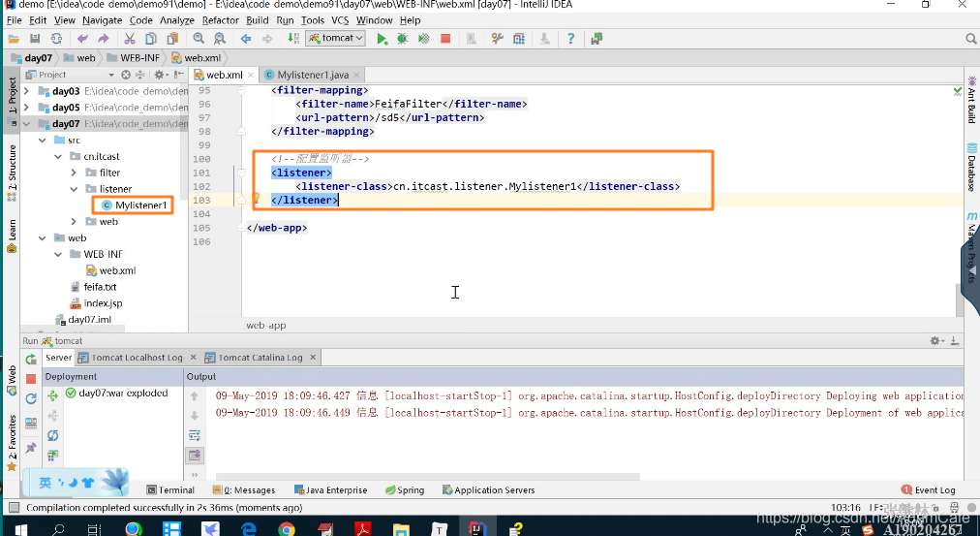Start debugging with the bug icon
The height and width of the screenshot is (536, 980).
(403, 39)
